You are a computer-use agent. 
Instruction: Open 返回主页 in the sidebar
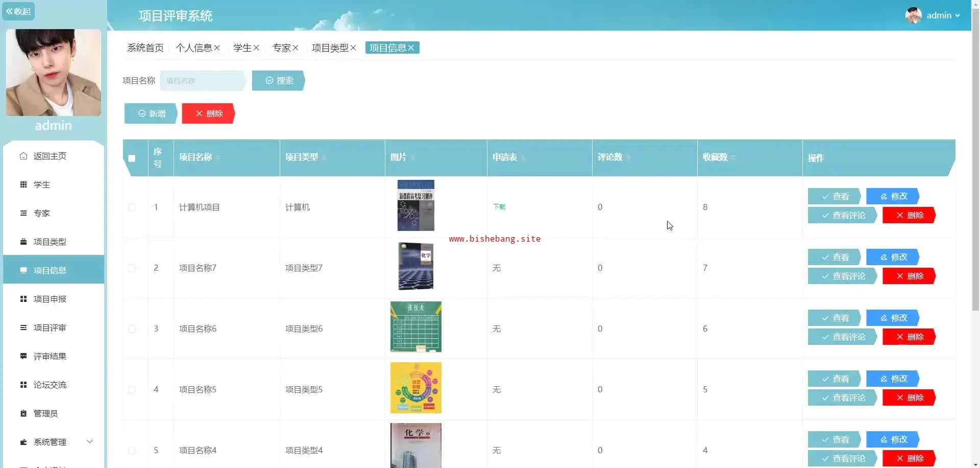pyautogui.click(x=53, y=156)
